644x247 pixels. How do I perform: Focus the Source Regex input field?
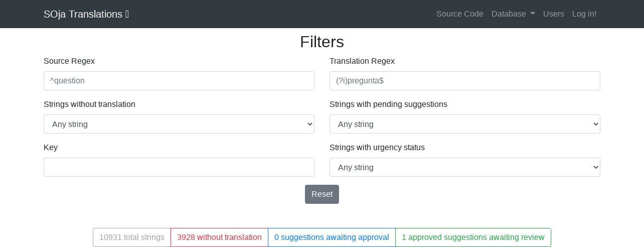179,81
